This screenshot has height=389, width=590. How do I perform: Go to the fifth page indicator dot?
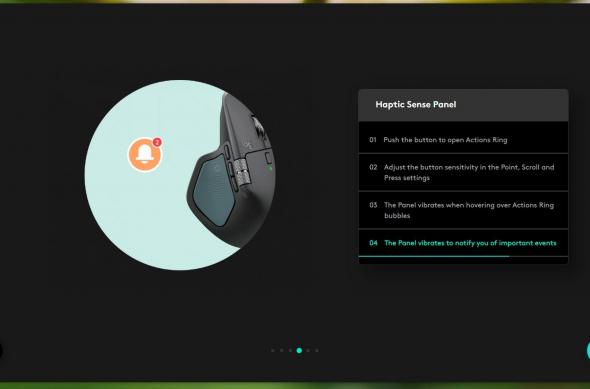308,350
